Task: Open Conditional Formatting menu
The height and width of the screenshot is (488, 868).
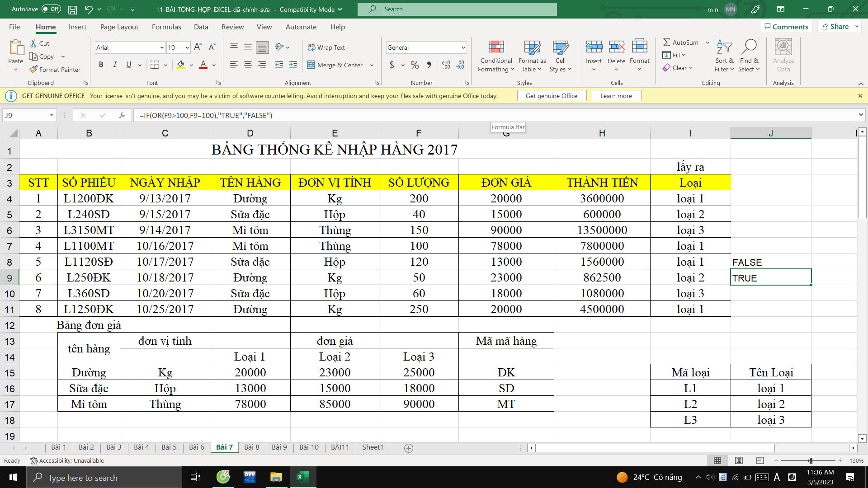Action: tap(496, 56)
